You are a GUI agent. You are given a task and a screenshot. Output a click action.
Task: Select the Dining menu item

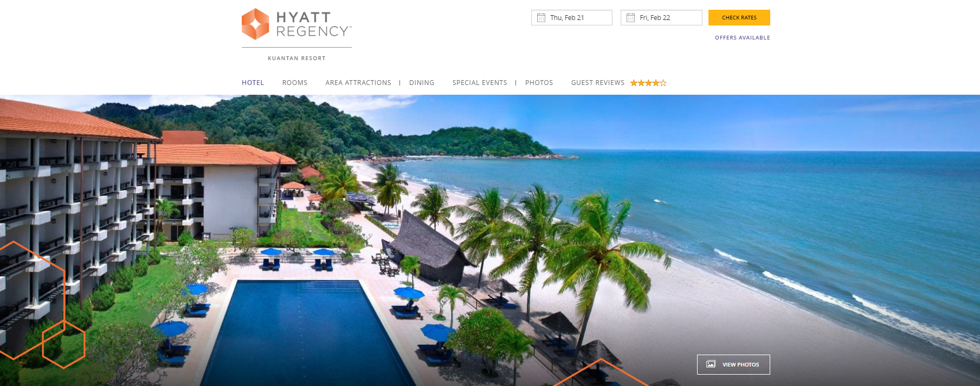(x=422, y=83)
